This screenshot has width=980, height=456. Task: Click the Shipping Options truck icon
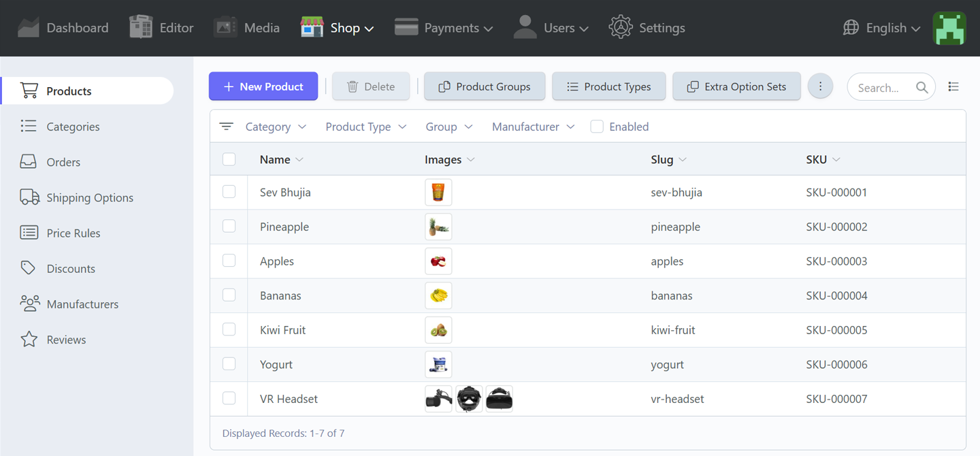pyautogui.click(x=28, y=197)
